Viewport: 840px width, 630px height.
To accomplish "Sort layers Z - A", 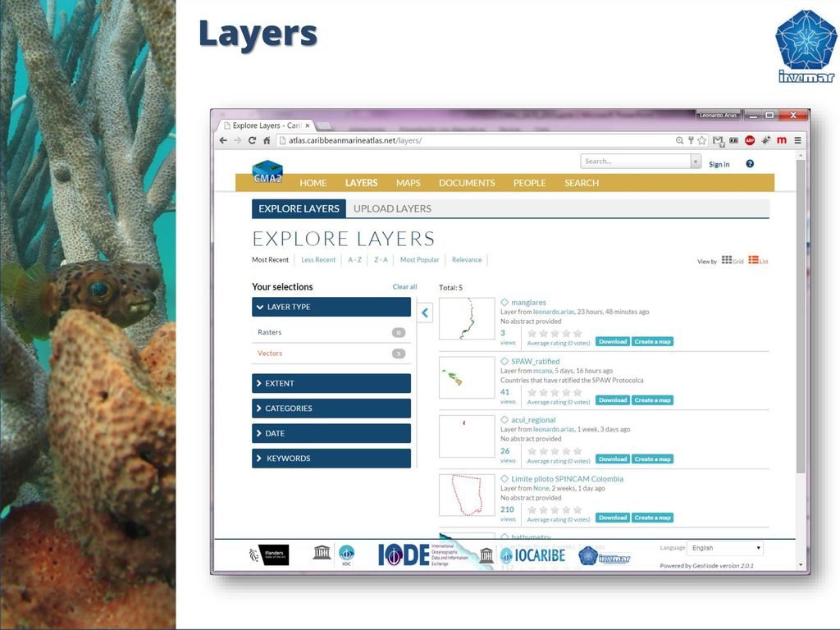I will click(381, 260).
